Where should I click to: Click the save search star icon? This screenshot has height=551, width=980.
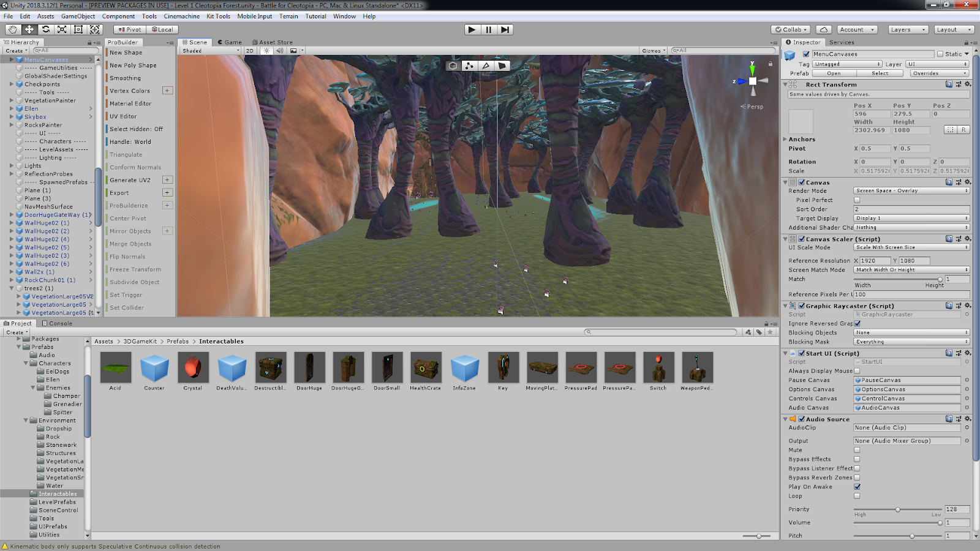[769, 332]
